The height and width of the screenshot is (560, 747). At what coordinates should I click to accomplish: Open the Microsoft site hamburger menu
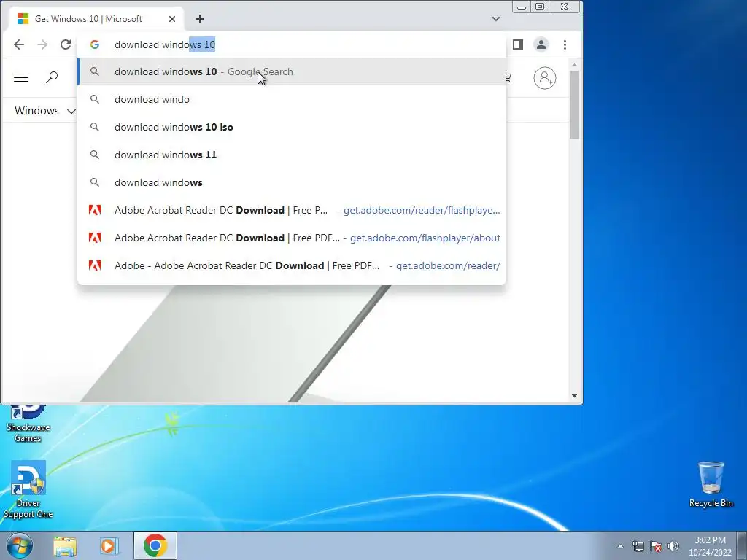click(21, 77)
